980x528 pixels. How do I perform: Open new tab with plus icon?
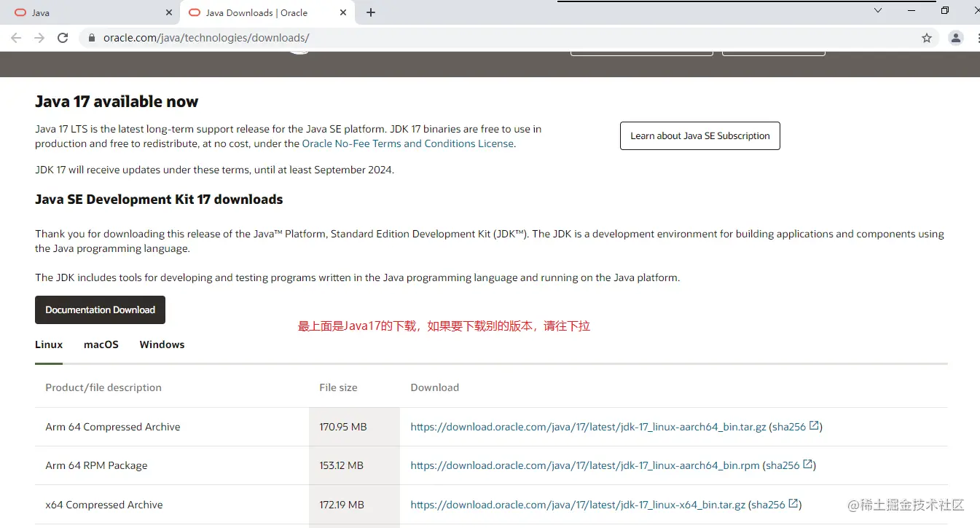point(371,12)
